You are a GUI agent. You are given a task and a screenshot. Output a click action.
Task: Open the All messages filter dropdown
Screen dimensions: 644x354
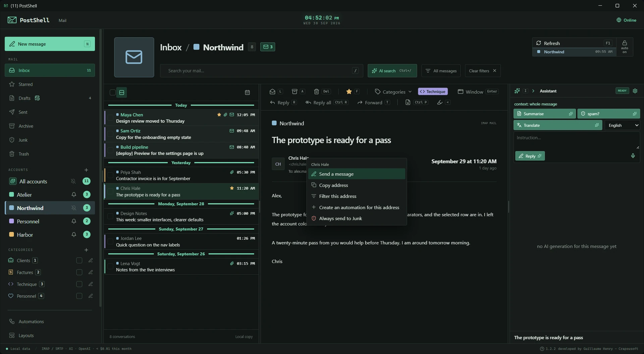441,71
